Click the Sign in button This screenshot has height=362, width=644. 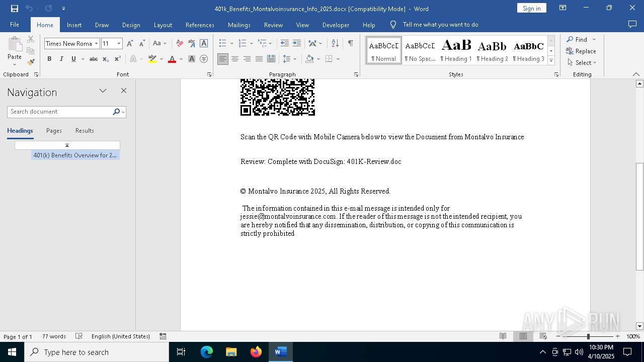pos(531,8)
